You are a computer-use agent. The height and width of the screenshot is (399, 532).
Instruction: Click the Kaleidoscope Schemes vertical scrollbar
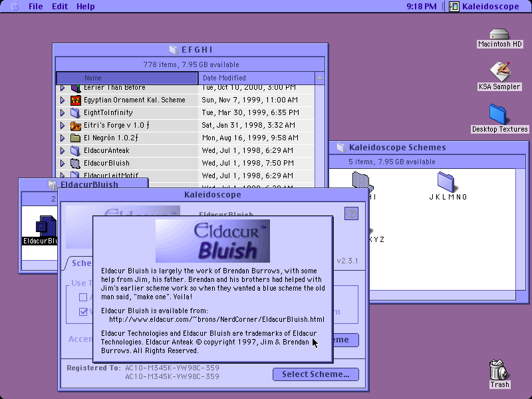tap(520, 229)
